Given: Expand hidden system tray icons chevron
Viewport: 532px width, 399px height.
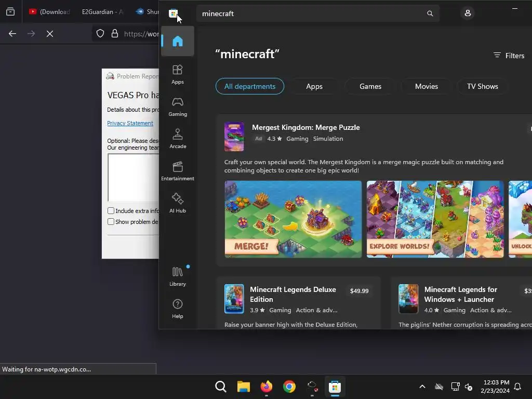Looking at the screenshot, I should (422, 387).
